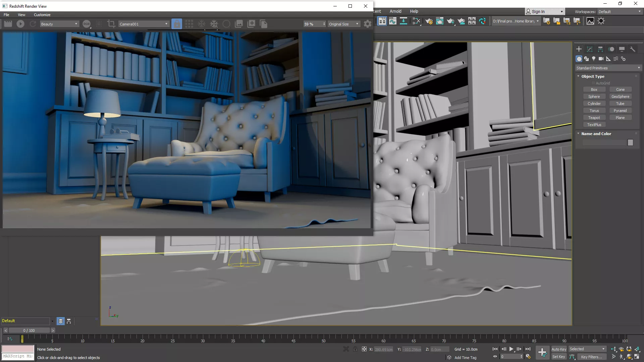Click the crop region render icon
Image resolution: width=644 pixels, height=362 pixels.
pos(111,24)
